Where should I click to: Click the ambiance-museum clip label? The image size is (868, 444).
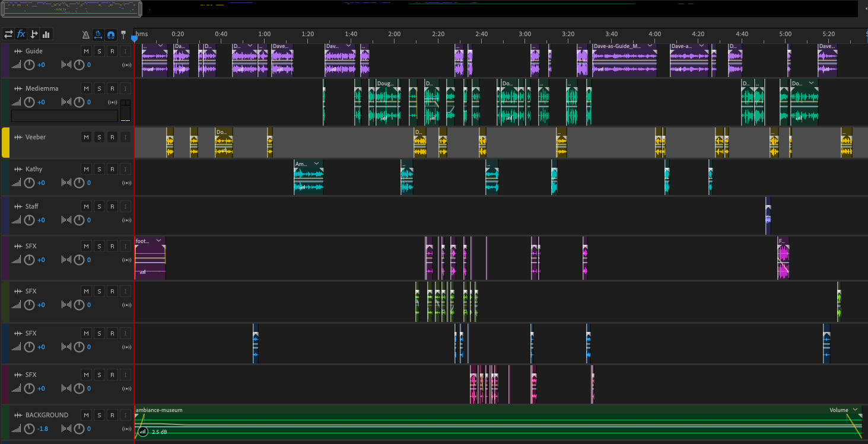159,410
